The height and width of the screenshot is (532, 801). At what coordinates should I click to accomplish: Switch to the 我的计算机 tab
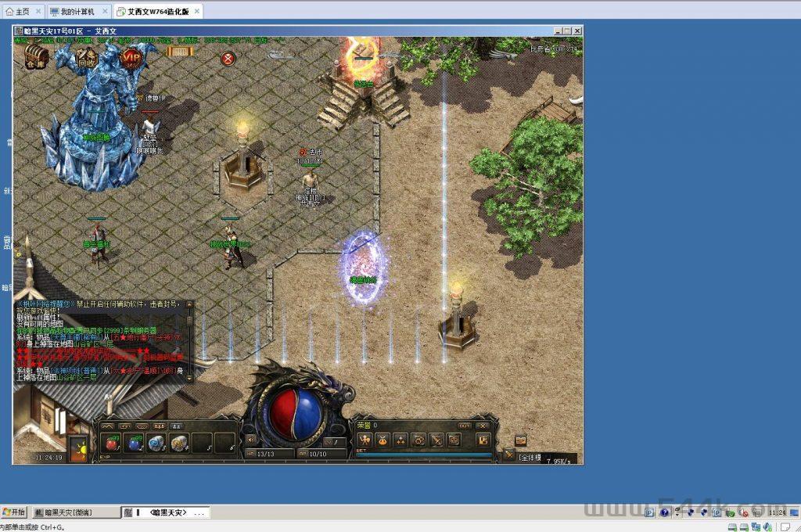pos(72,12)
